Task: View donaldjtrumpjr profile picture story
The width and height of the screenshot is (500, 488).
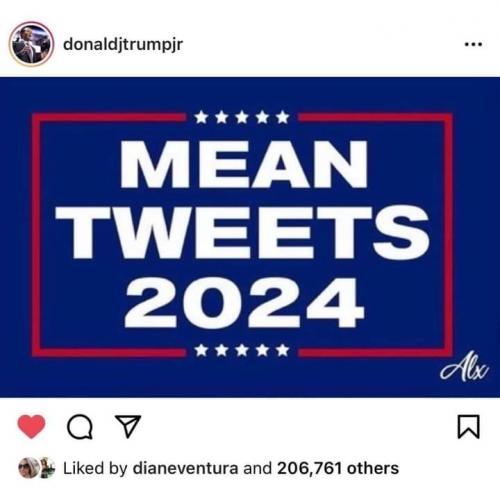Action: coord(31,44)
